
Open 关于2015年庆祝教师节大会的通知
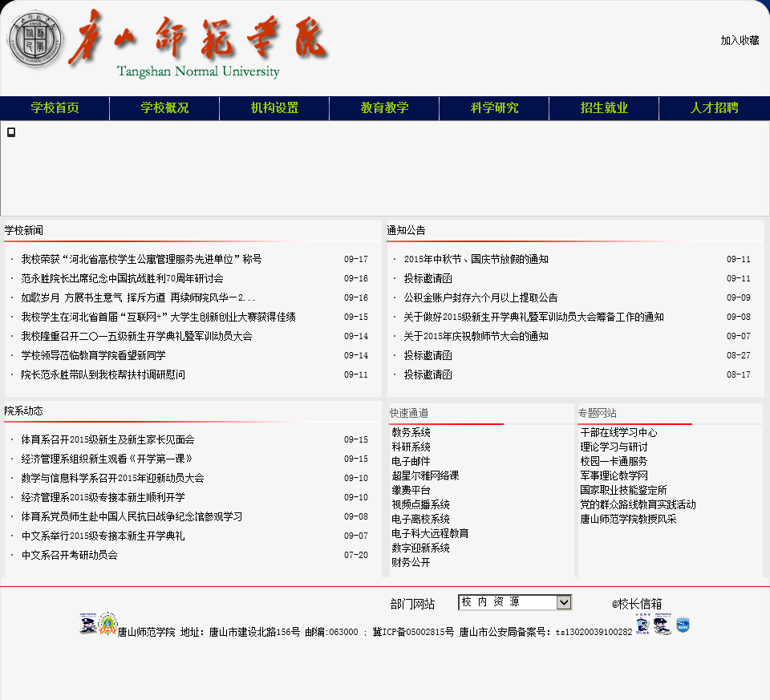click(x=476, y=336)
